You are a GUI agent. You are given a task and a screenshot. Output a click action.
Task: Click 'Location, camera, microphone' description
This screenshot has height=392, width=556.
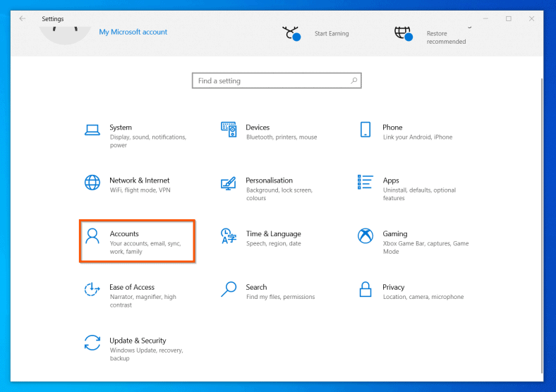[x=423, y=297]
